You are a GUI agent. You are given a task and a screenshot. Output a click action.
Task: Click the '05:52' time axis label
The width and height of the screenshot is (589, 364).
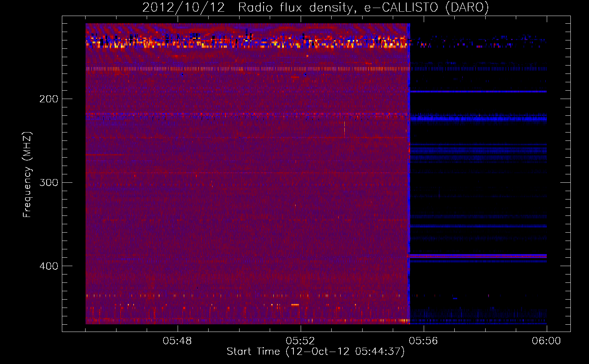[300, 341]
